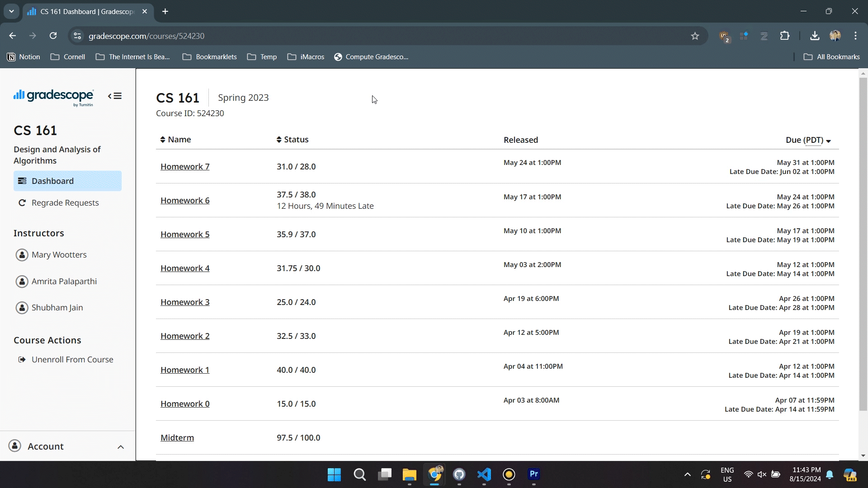
Task: Click Mary Wootters instructor profile icon
Action: click(x=22, y=254)
